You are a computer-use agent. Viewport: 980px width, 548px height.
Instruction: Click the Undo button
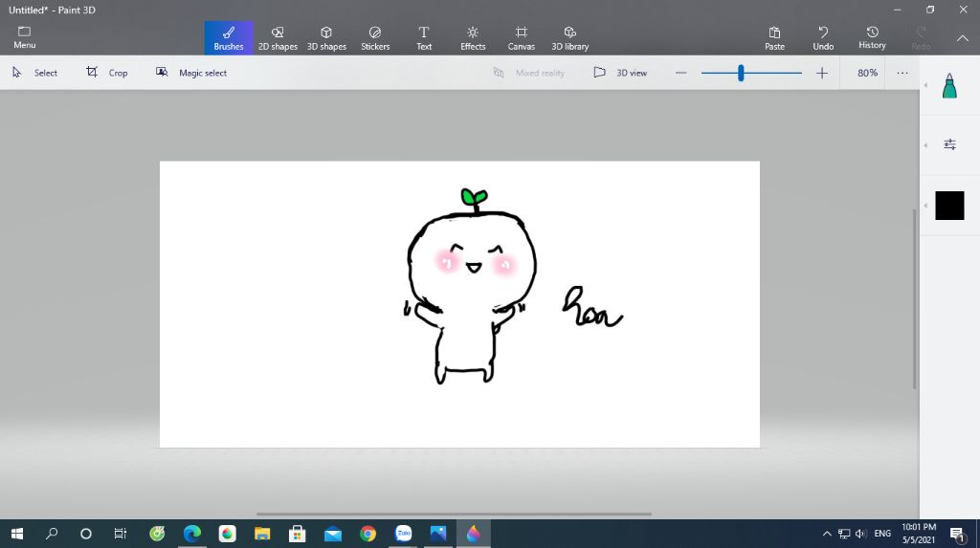(823, 38)
